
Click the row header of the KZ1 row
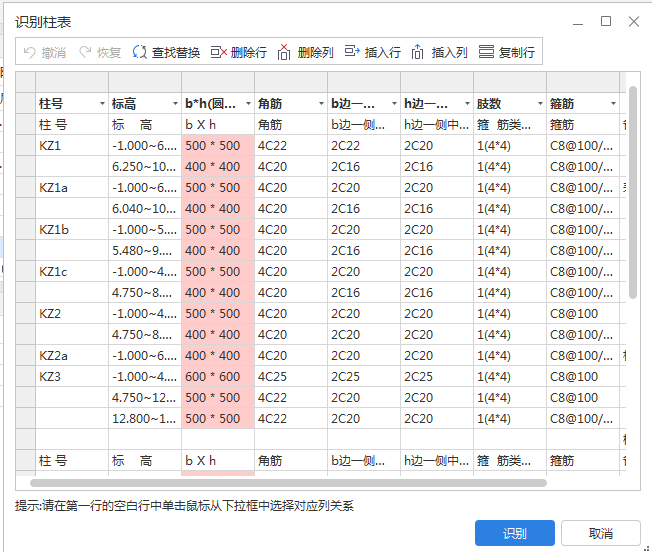(x=25, y=145)
